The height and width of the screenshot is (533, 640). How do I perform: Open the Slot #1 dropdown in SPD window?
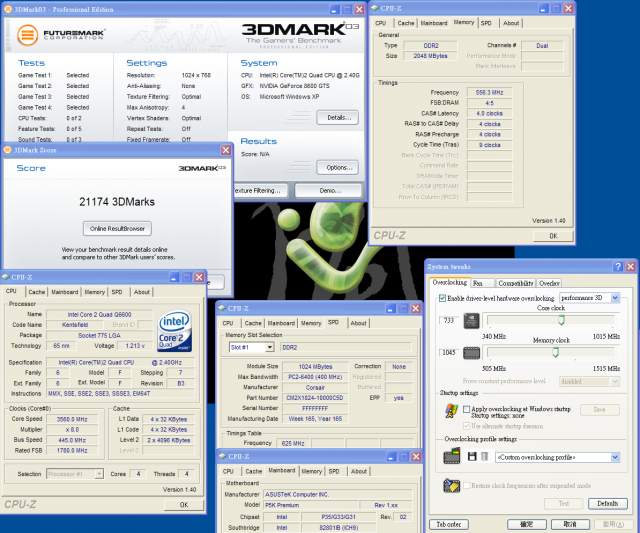(269, 347)
